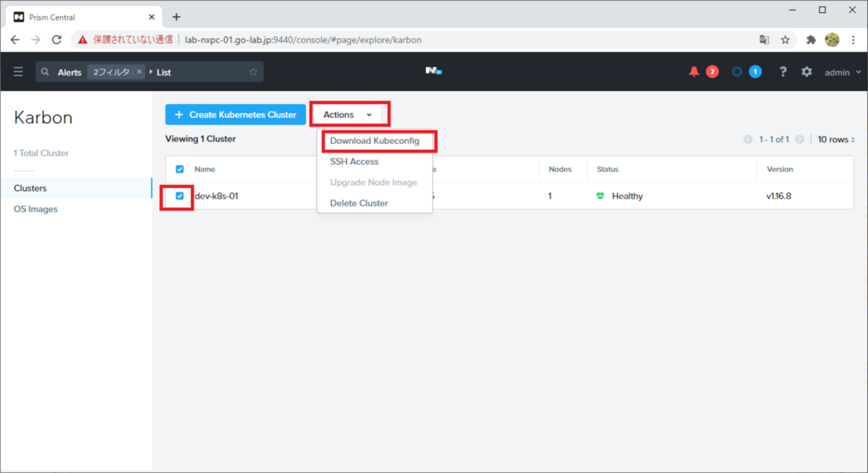
Task: Click the alerts bell icon
Action: (x=694, y=72)
